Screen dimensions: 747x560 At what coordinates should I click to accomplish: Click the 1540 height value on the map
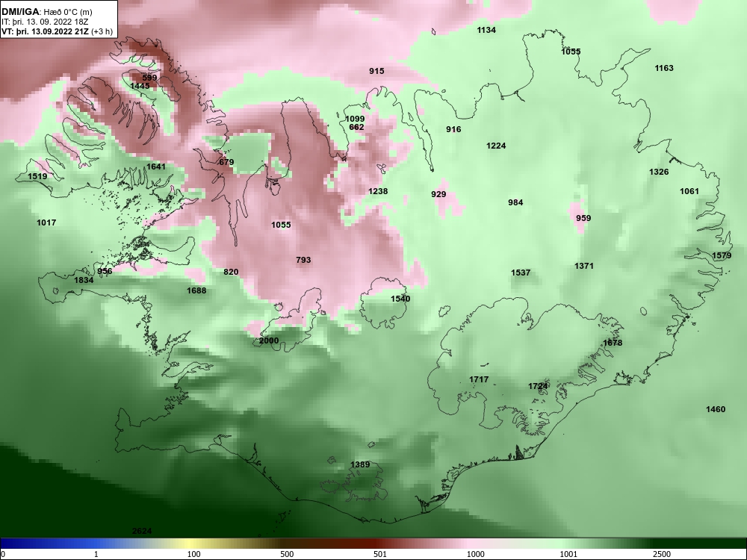[400, 299]
